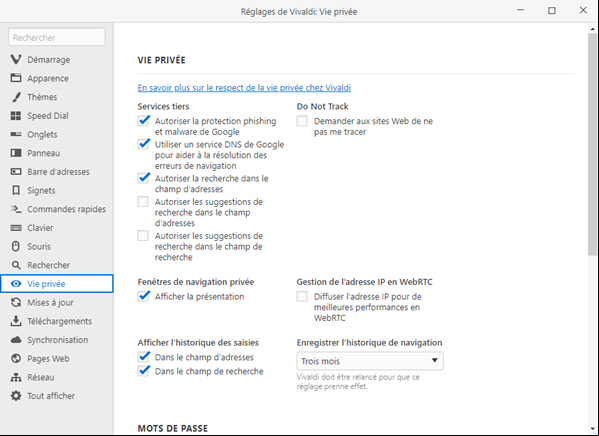Click the Do Not Track heading
Screen dimensions: 599x436
322,106
